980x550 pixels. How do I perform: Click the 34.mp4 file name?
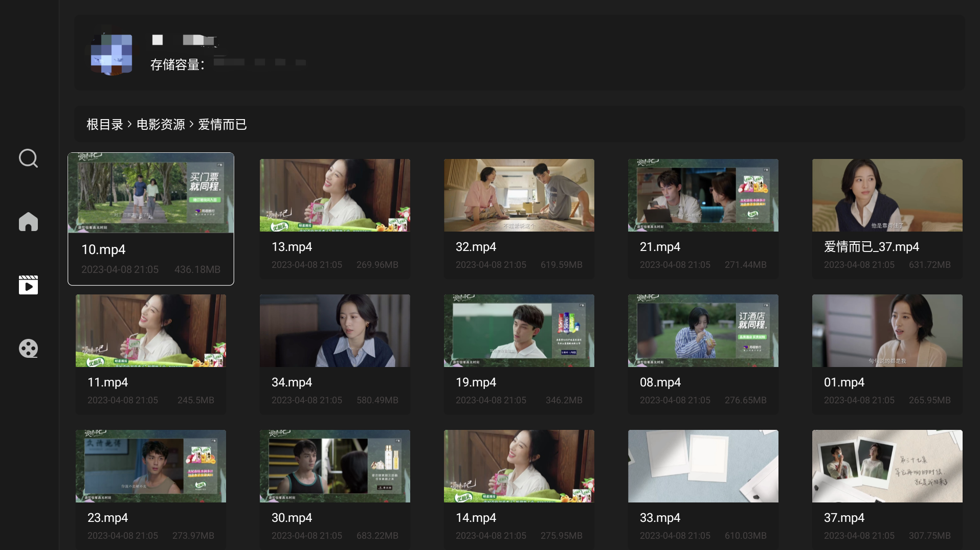(292, 382)
